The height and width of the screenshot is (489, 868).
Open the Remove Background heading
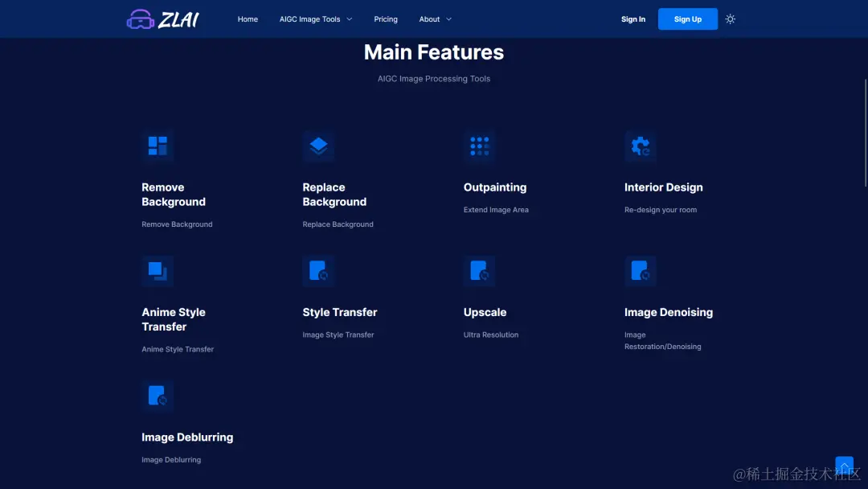174,195
